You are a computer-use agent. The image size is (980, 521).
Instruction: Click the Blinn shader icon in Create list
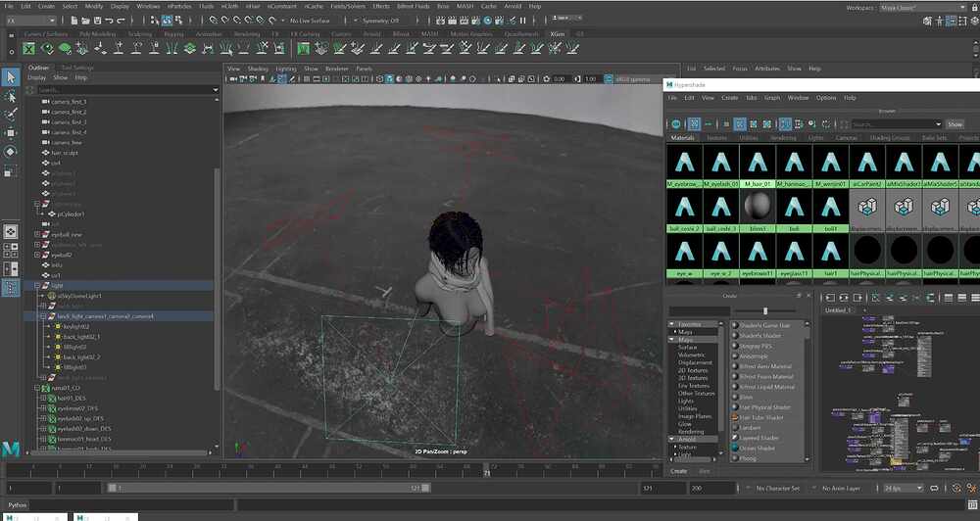pos(735,398)
